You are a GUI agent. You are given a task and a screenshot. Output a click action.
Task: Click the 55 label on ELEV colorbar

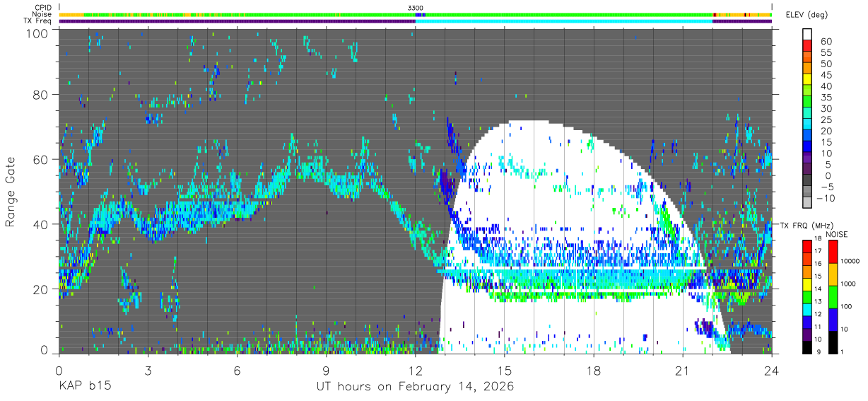coord(826,52)
